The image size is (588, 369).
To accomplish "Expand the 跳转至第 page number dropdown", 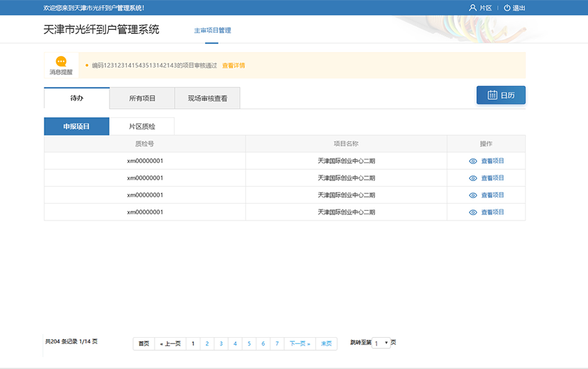I will coord(381,343).
